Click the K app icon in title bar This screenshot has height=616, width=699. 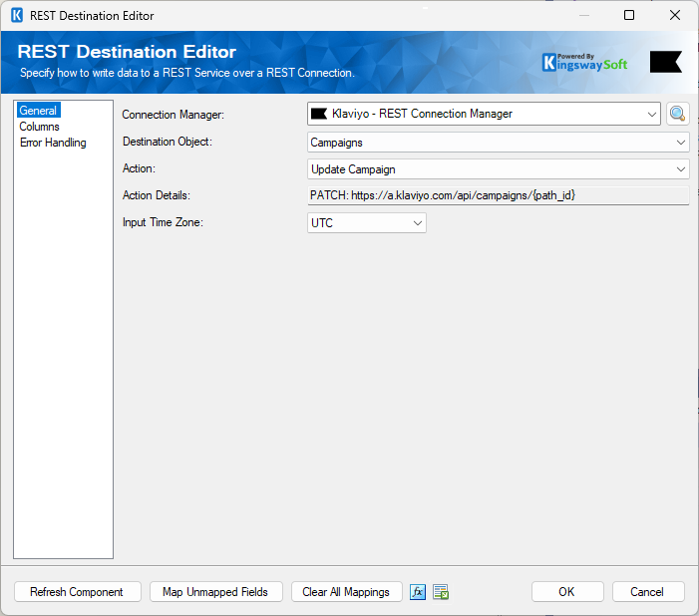(16, 16)
